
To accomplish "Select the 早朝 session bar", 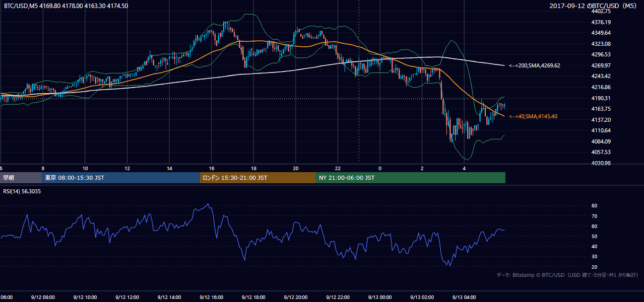I will click(x=21, y=178).
